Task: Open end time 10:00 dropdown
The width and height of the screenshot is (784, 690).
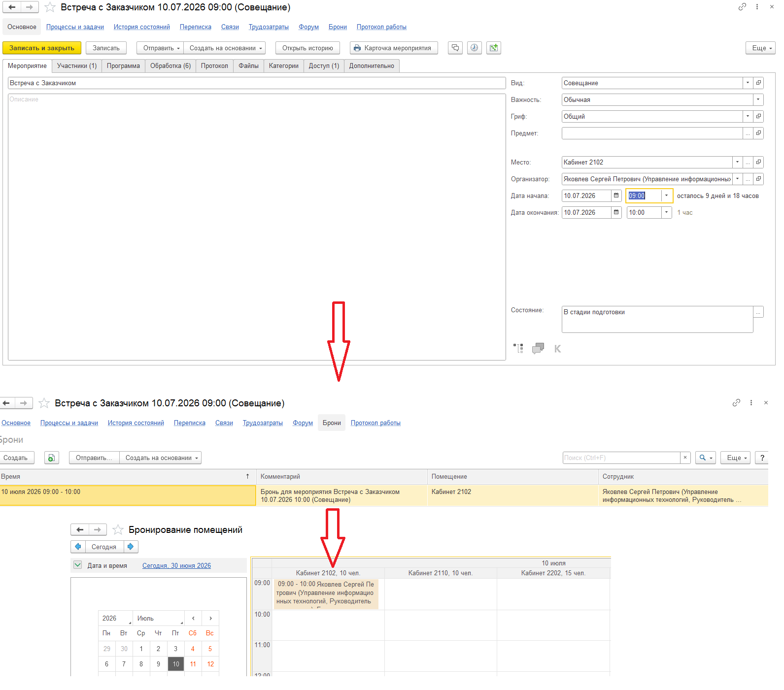Action: coord(666,212)
